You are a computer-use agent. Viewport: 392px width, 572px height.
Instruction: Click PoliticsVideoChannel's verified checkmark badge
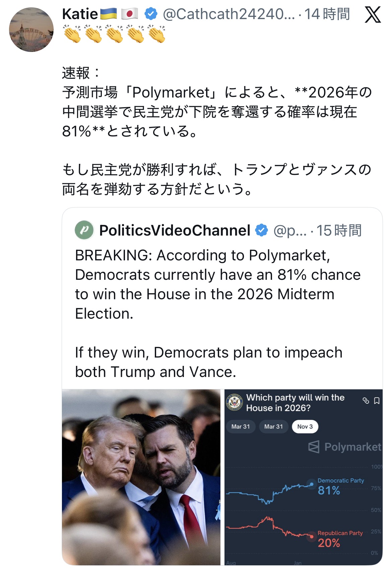[261, 230]
